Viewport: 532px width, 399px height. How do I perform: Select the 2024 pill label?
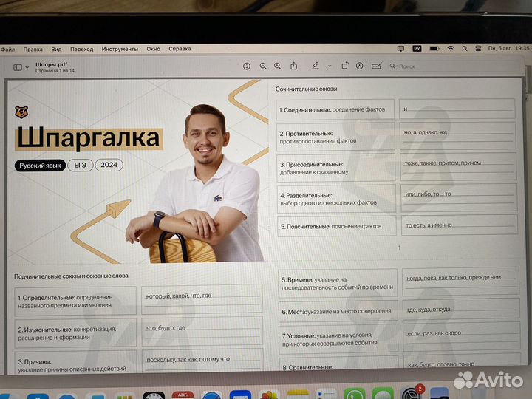(109, 165)
